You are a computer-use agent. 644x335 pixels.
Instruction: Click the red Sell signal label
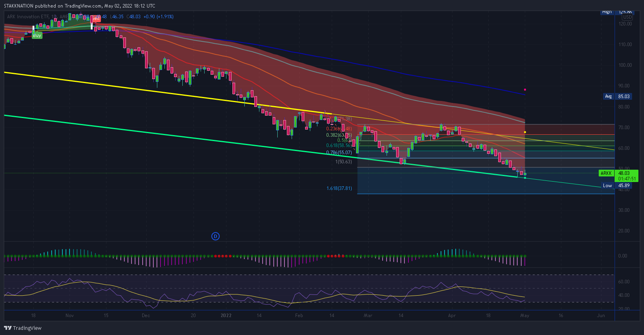(x=96, y=18)
